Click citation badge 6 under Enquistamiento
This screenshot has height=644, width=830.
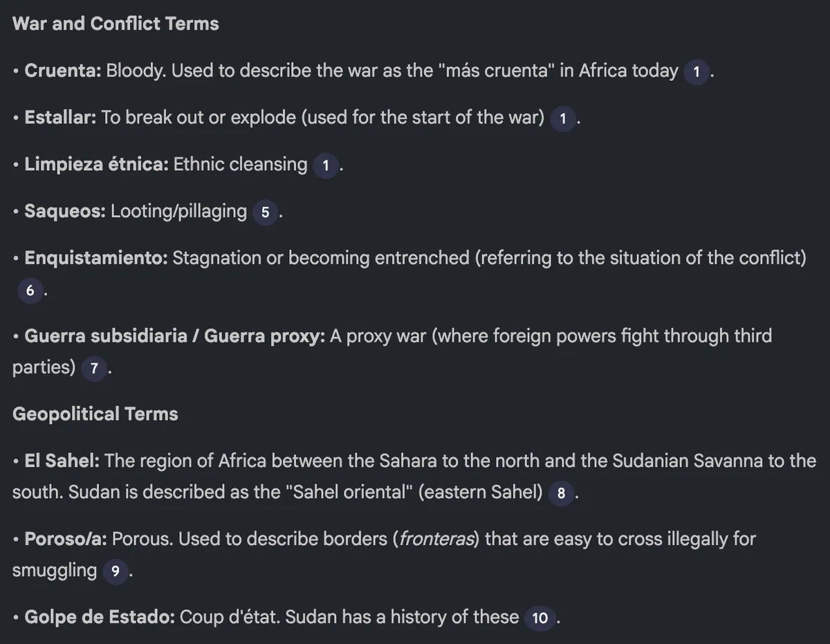coord(30,291)
